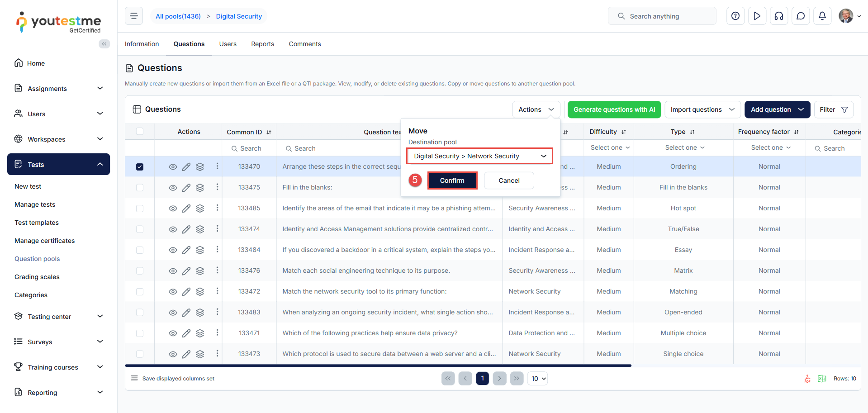Select the checkbox for question 133474

coord(140,229)
